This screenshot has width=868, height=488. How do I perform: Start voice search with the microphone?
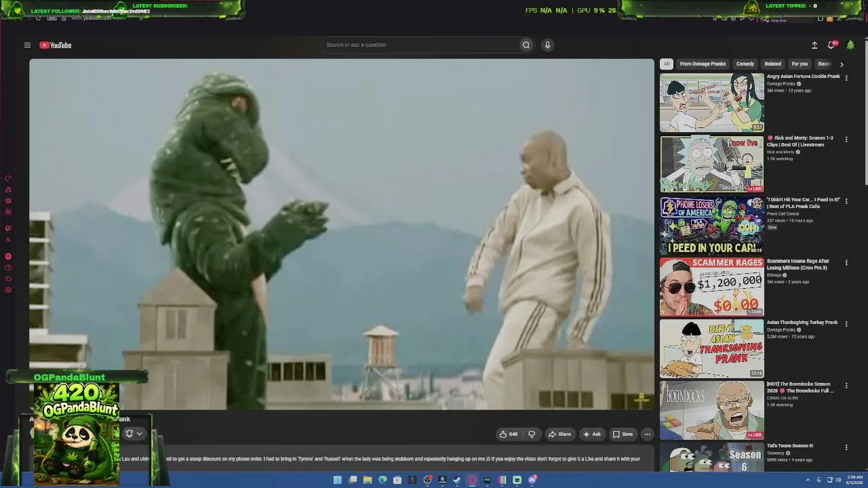coord(547,45)
